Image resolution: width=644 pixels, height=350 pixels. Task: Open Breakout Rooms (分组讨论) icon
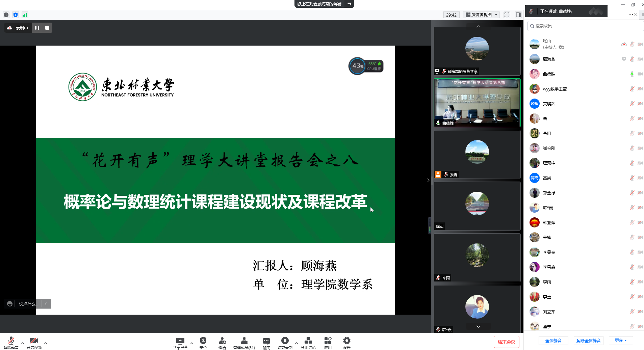click(x=308, y=341)
